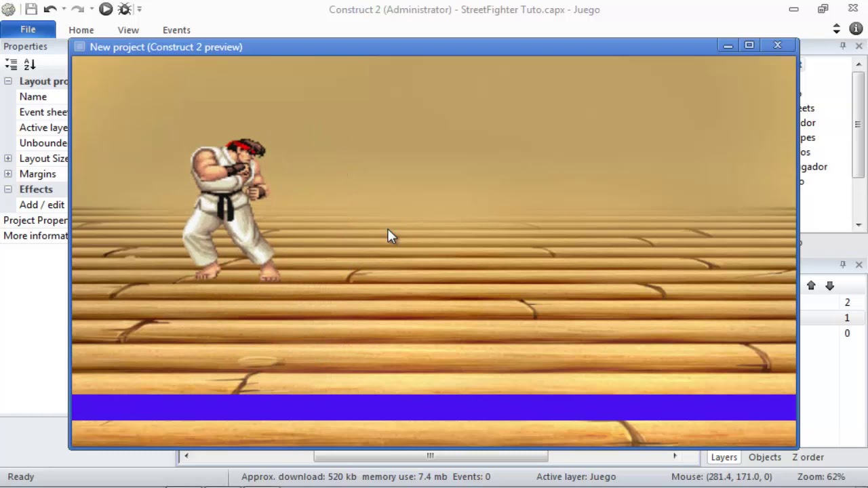Click the horizontal scrollbar right arrow
Screen dimensions: 868x488
(x=675, y=456)
